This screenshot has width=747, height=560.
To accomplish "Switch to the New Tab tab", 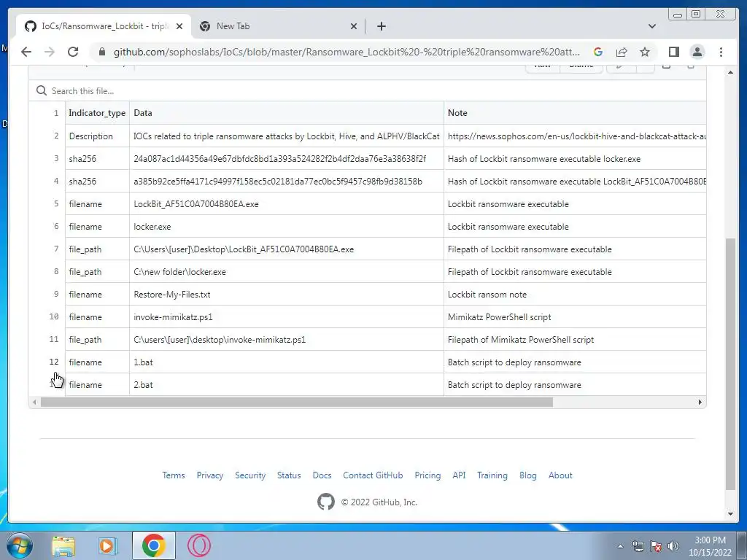I will click(x=278, y=26).
